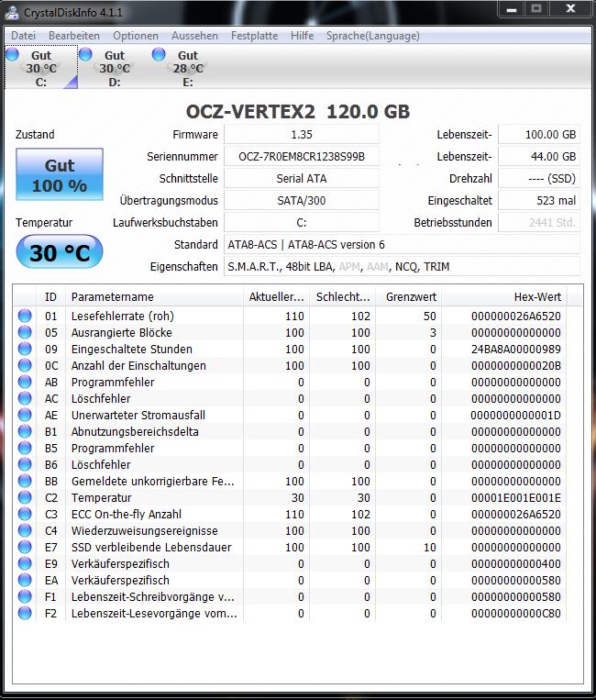Switch to drive D: tab

click(x=115, y=68)
